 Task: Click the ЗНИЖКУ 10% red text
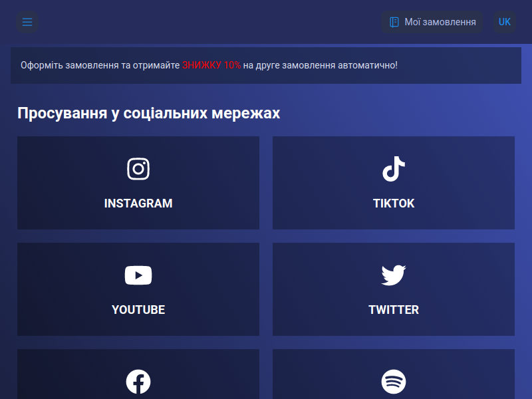pos(211,65)
